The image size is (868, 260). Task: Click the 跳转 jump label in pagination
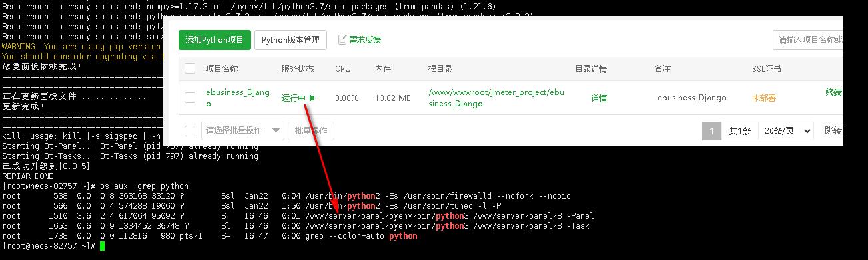833,130
